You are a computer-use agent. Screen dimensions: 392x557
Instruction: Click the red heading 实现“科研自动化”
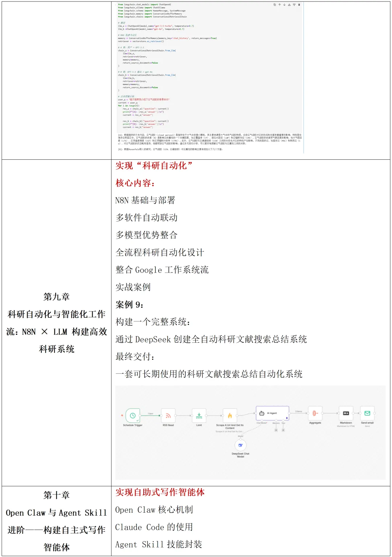click(154, 166)
